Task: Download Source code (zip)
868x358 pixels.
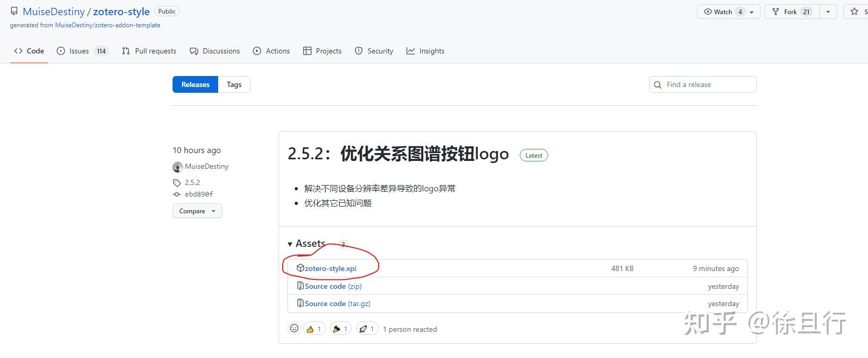Action: coord(333,286)
